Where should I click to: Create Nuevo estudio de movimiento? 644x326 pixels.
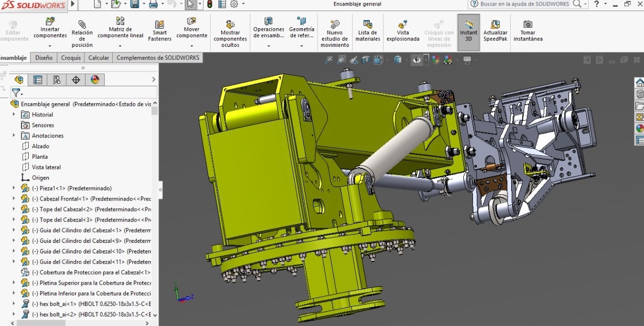335,33
